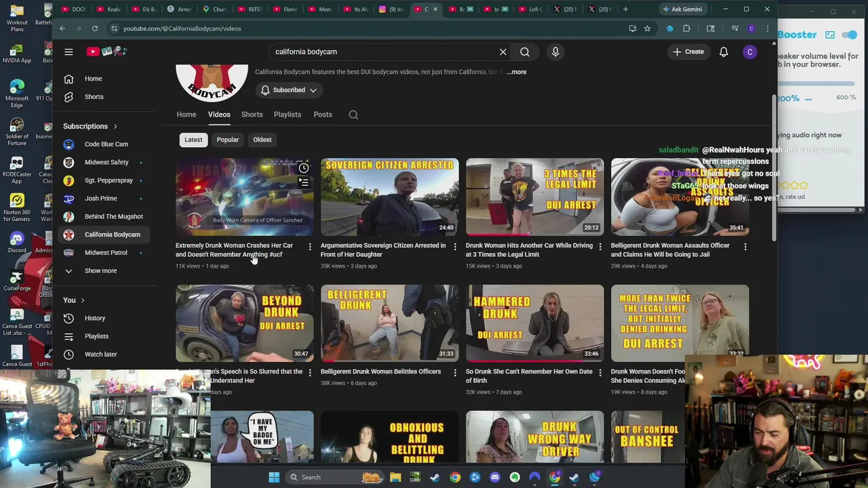The image size is (868, 488).
Task: Open Sovereign Citizen Arrested thumbnail
Action: 390,197
